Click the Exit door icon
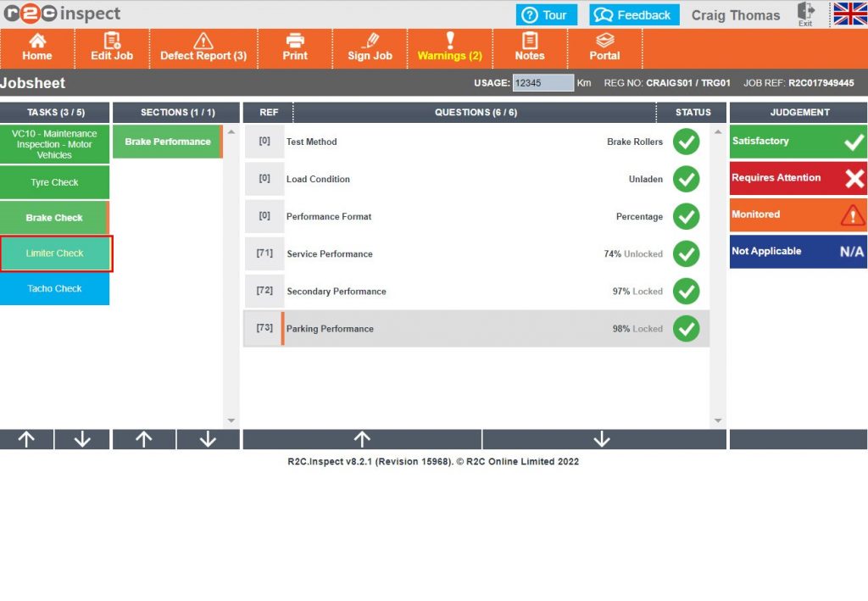 coord(804,14)
